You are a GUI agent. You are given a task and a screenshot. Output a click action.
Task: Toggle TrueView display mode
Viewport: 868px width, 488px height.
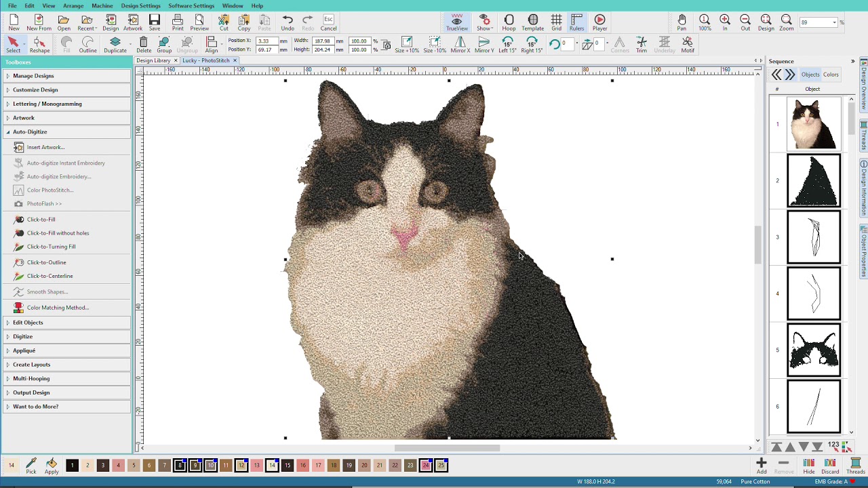point(457,23)
